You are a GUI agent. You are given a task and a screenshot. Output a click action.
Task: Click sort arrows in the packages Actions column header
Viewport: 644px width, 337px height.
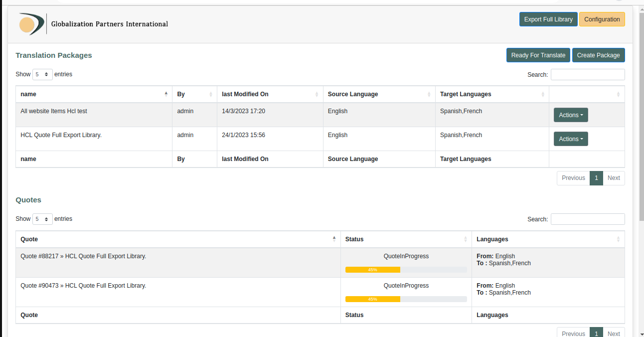(618, 94)
